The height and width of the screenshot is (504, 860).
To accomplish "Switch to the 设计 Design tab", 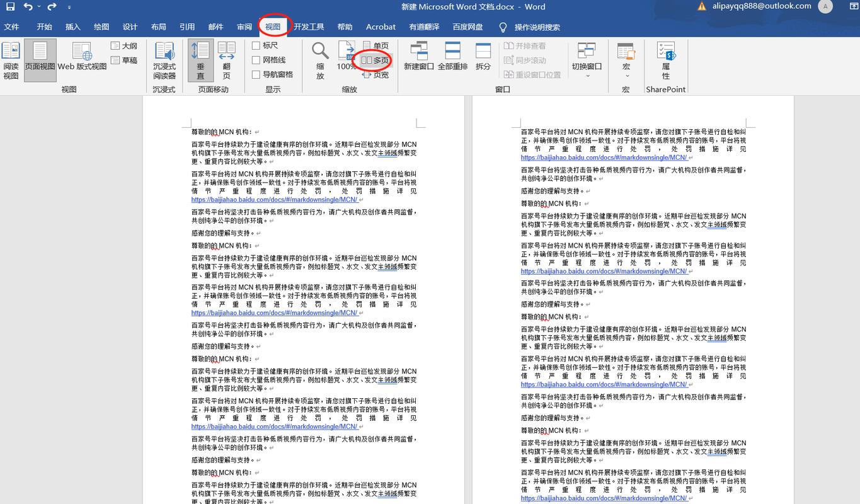I will pyautogui.click(x=130, y=27).
